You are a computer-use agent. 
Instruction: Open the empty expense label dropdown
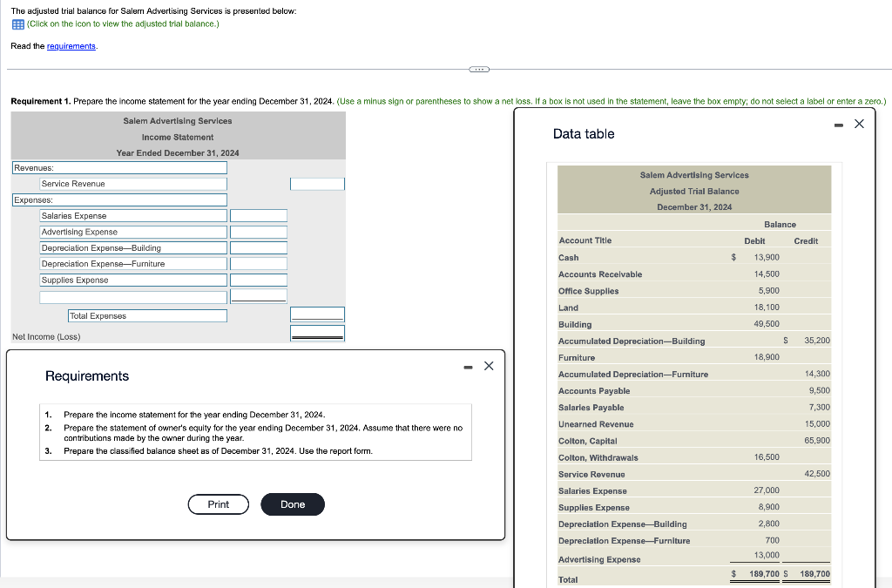[x=133, y=296]
